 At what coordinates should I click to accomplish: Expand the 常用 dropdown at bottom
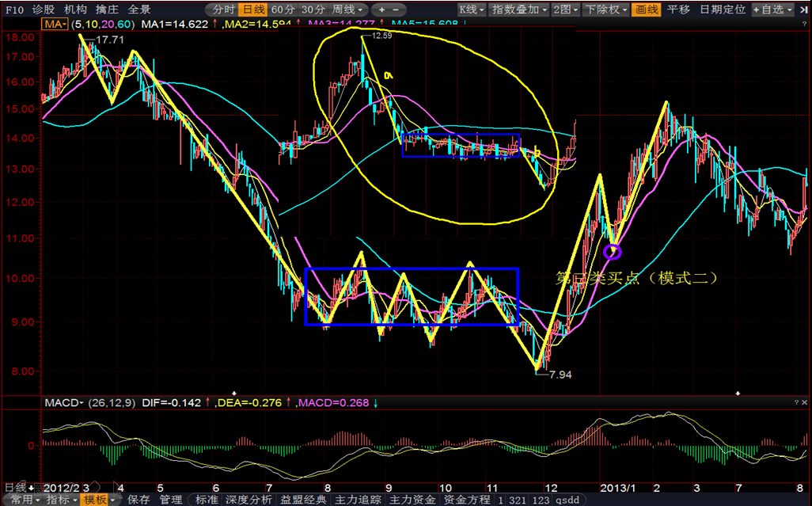[x=25, y=500]
